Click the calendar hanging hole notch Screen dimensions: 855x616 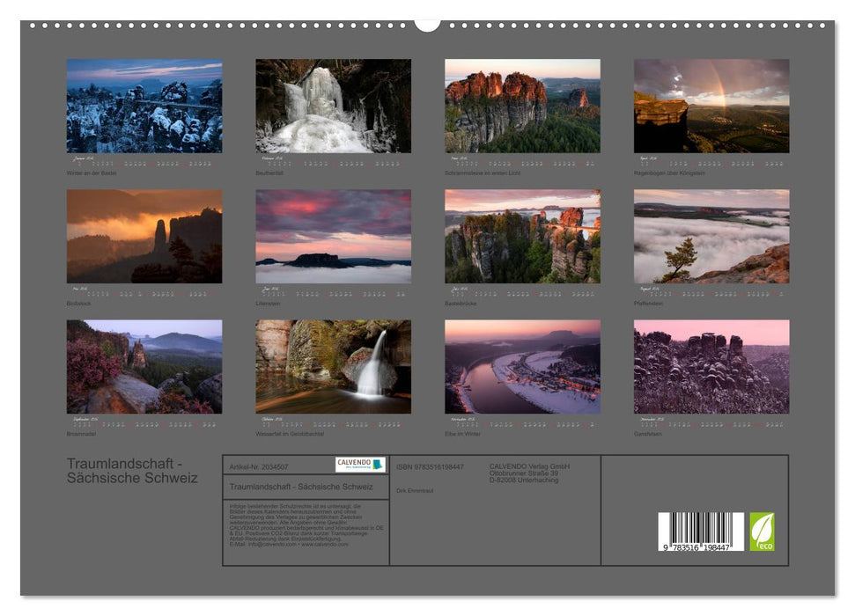tap(427, 24)
